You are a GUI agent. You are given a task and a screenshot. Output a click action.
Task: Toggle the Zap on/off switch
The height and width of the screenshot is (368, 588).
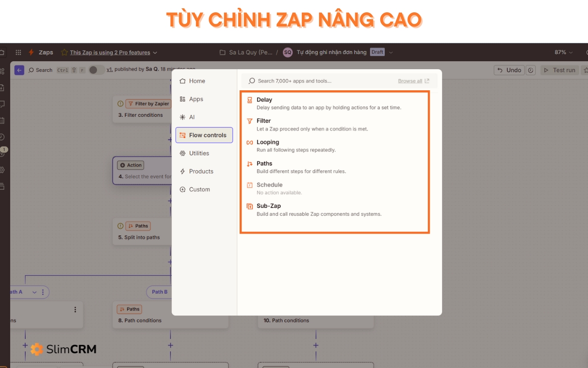pyautogui.click(x=97, y=70)
